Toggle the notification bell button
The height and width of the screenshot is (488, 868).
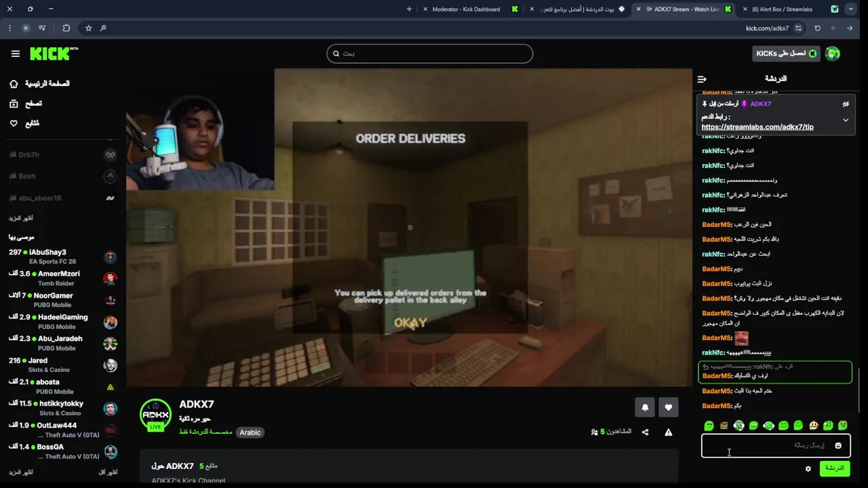pyautogui.click(x=645, y=407)
